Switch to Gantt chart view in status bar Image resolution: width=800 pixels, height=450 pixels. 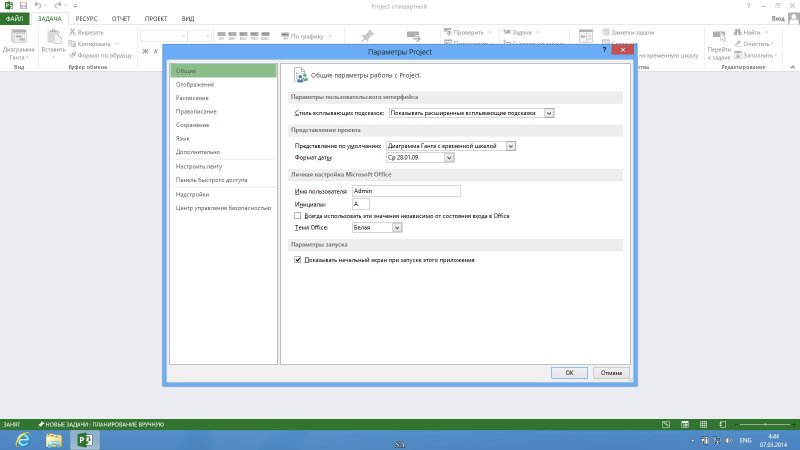click(666, 424)
